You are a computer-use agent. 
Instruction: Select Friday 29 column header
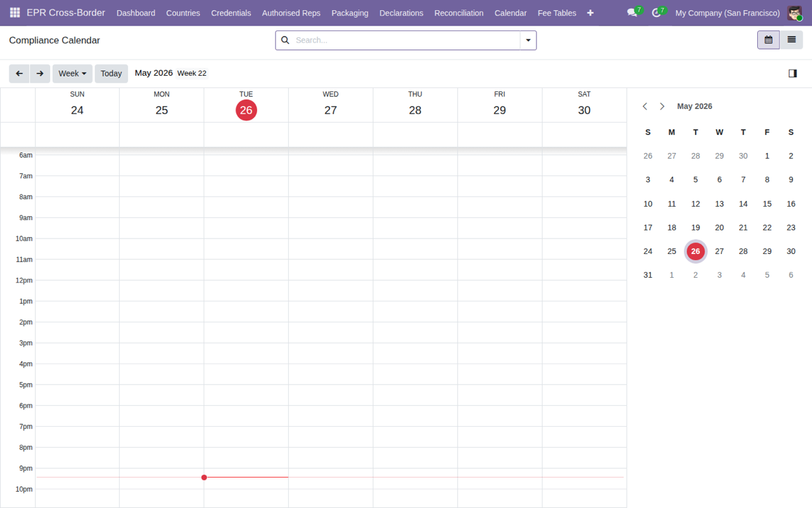point(499,105)
